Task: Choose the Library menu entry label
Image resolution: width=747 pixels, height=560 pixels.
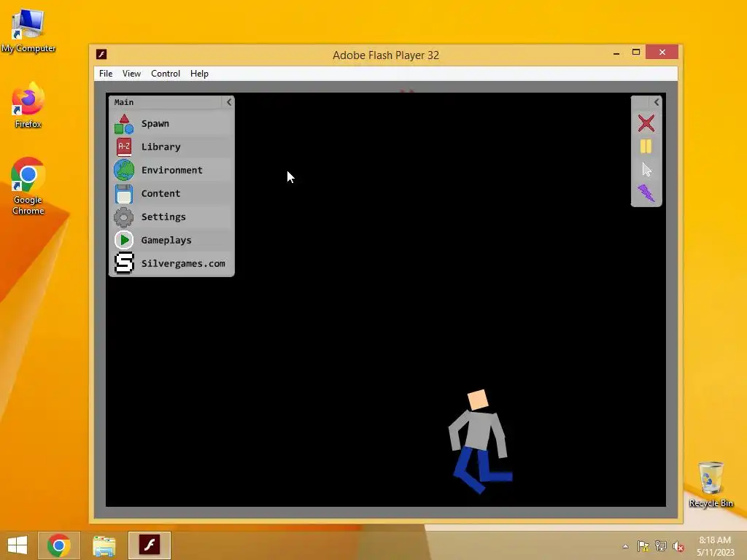Action: (161, 147)
